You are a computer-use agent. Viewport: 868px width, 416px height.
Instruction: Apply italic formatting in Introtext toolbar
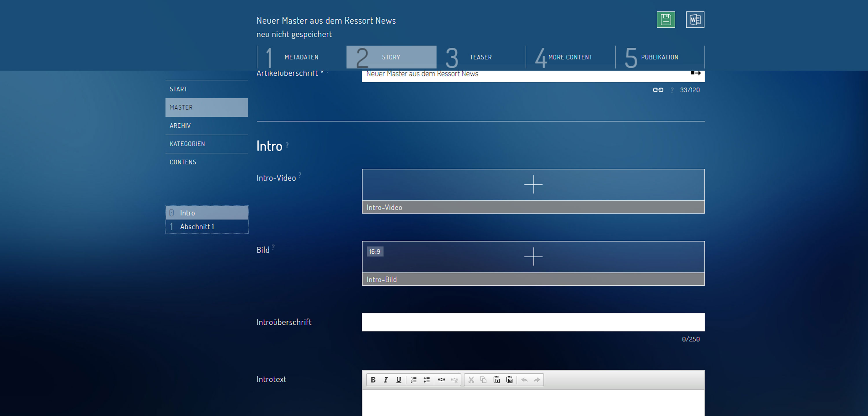tap(386, 380)
